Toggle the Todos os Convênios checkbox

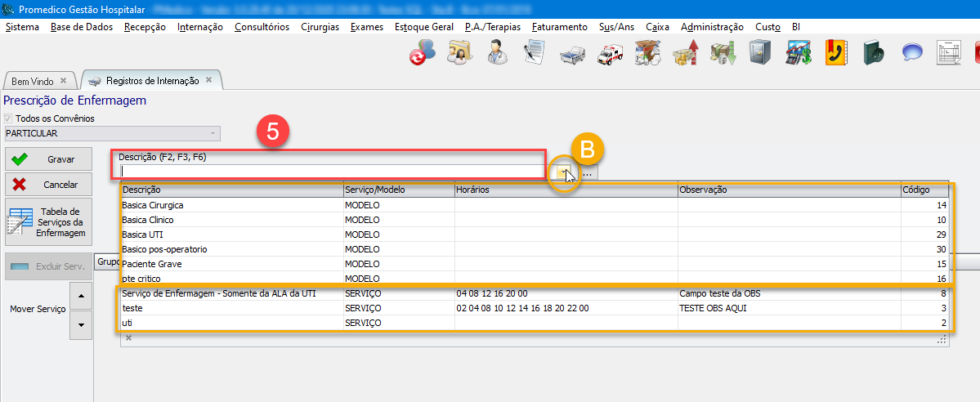pyautogui.click(x=10, y=118)
